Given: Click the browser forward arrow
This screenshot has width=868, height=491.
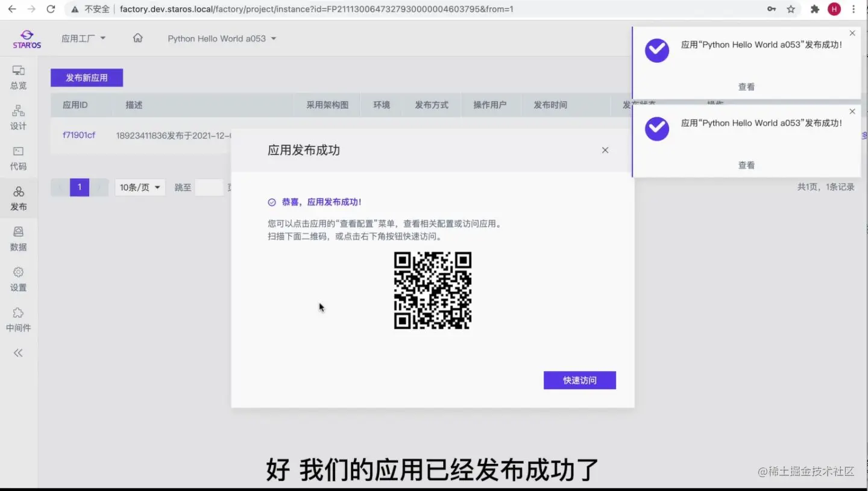Looking at the screenshot, I should [x=31, y=9].
